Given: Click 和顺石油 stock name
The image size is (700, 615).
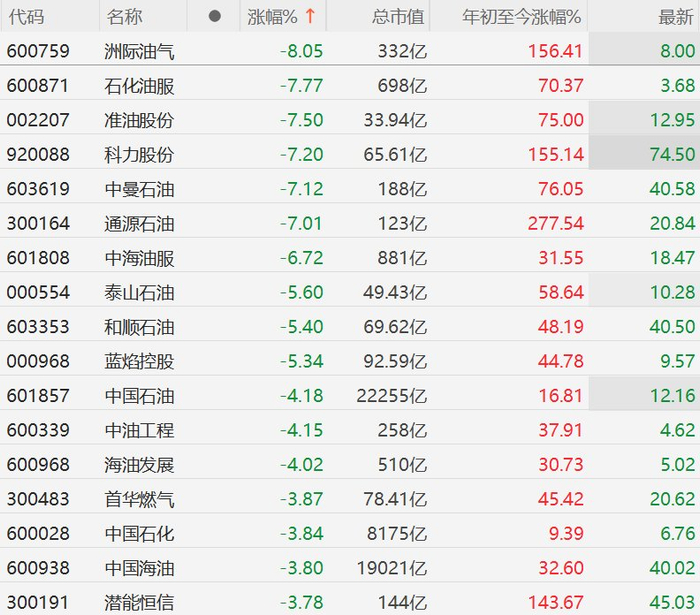Looking at the screenshot, I should coord(139,327).
